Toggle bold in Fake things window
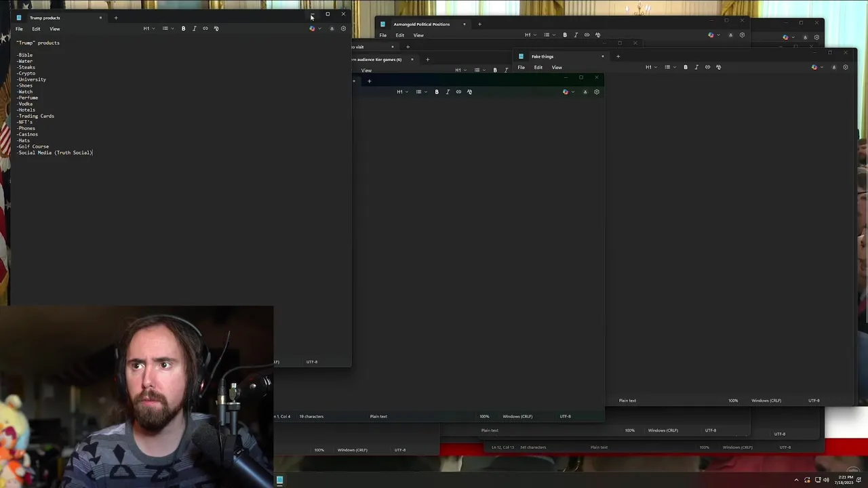 click(686, 67)
